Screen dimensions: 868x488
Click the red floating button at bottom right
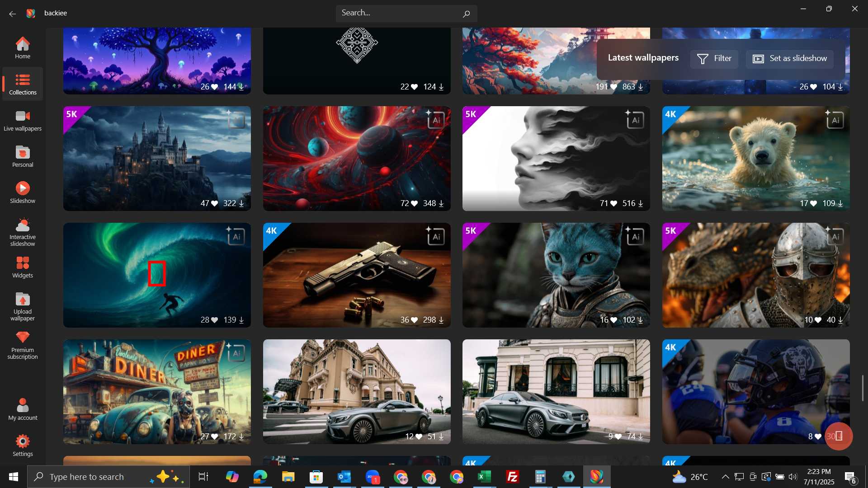pyautogui.click(x=839, y=436)
